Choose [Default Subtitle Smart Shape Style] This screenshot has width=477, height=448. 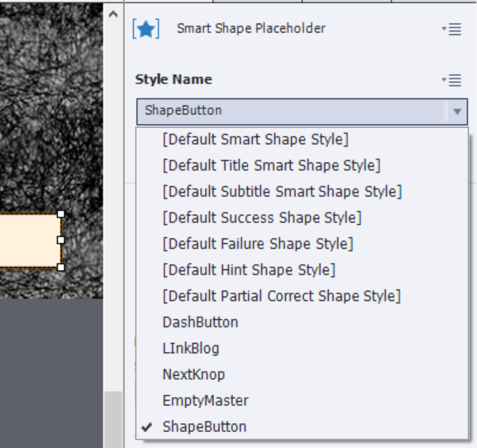click(x=282, y=192)
